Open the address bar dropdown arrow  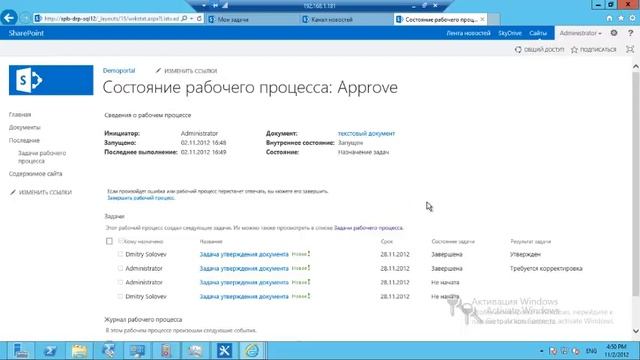pos(191,18)
